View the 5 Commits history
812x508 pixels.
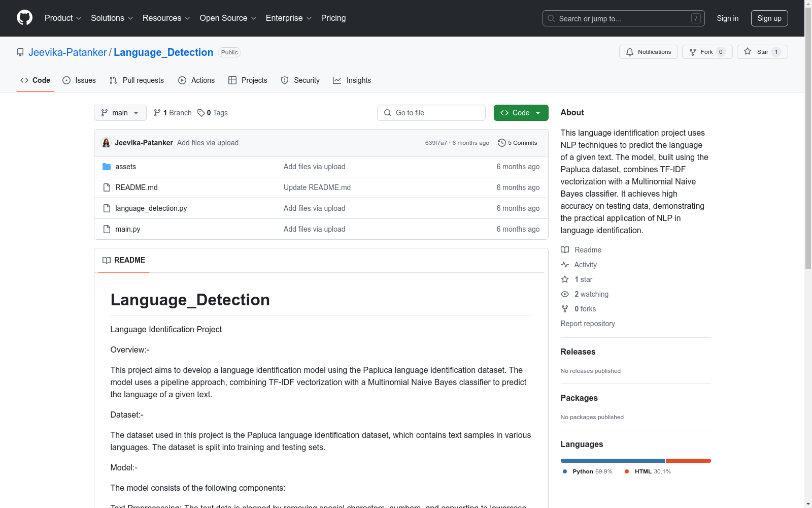point(517,143)
